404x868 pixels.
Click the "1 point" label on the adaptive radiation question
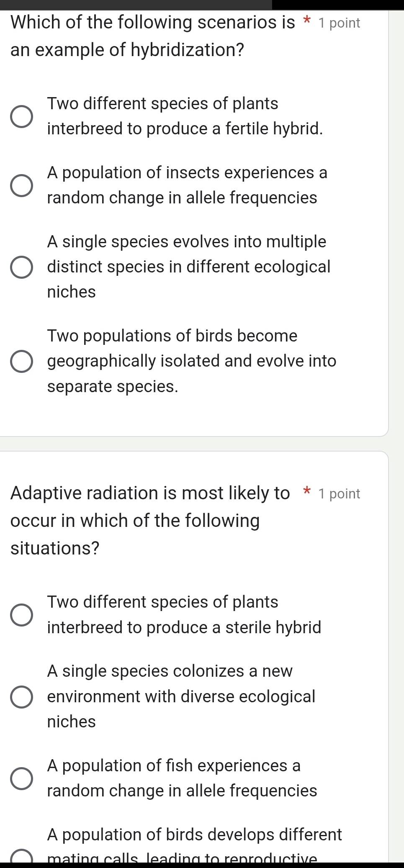[x=339, y=493]
